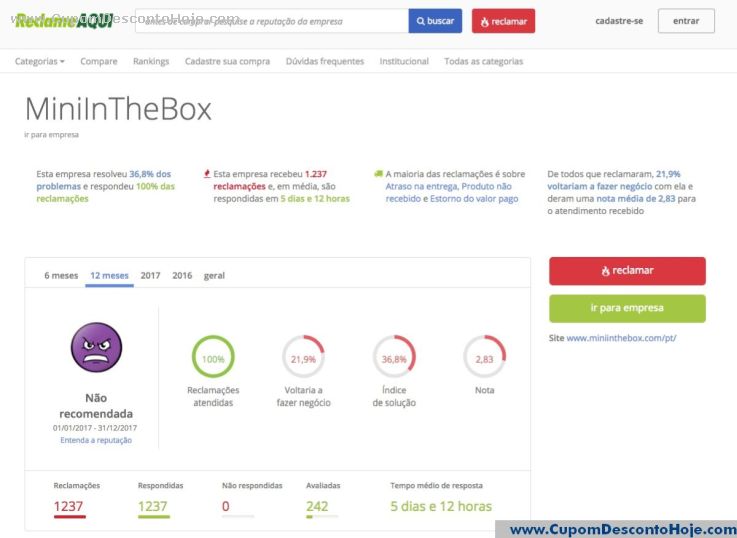Switch to the 2017 tab
The width and height of the screenshot is (737, 538).
(150, 275)
